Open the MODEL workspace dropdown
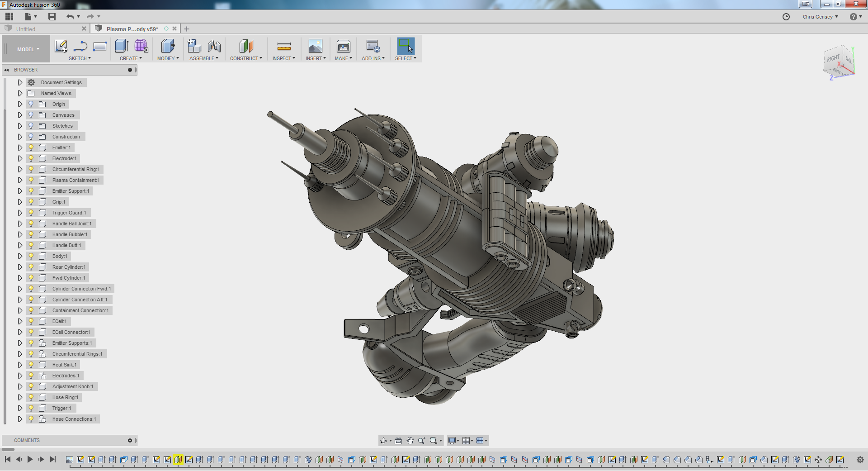This screenshot has height=471, width=868. (28, 49)
